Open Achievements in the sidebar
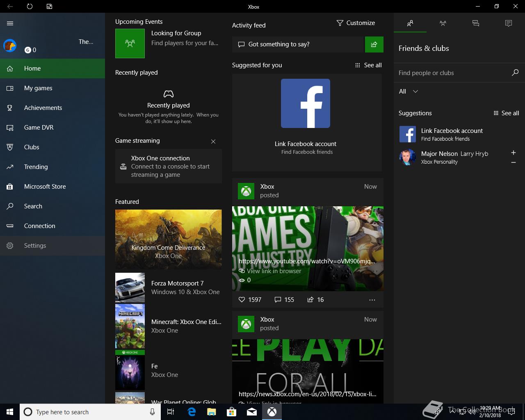This screenshot has height=420, width=525. tap(52, 108)
